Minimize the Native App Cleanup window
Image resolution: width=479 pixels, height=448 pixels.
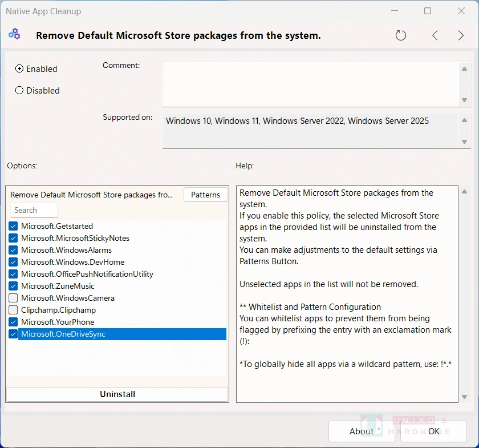click(x=395, y=11)
